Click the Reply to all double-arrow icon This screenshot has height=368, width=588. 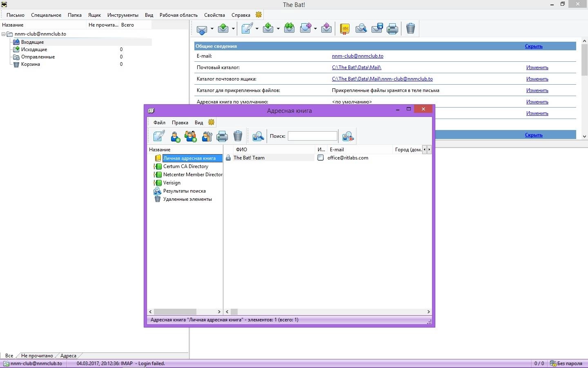[x=290, y=28]
